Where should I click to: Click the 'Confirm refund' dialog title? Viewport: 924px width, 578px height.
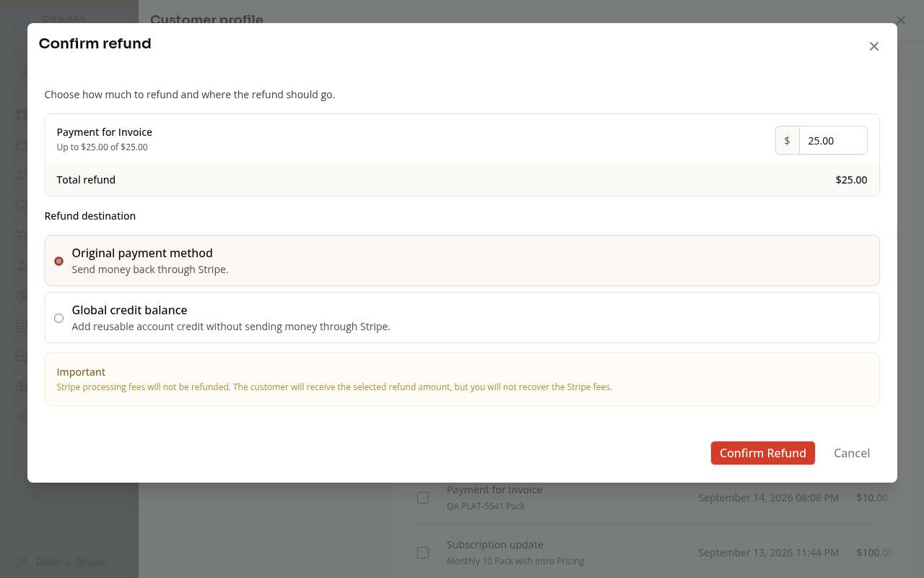coord(95,43)
